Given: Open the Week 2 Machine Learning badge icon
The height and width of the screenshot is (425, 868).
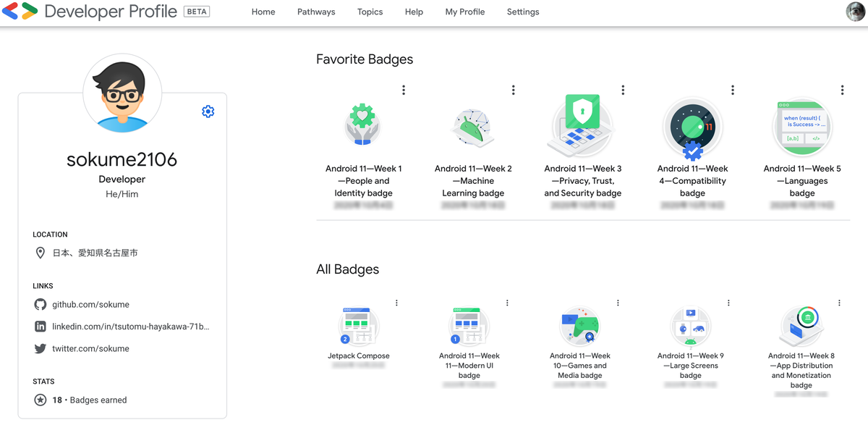Looking at the screenshot, I should 473,129.
